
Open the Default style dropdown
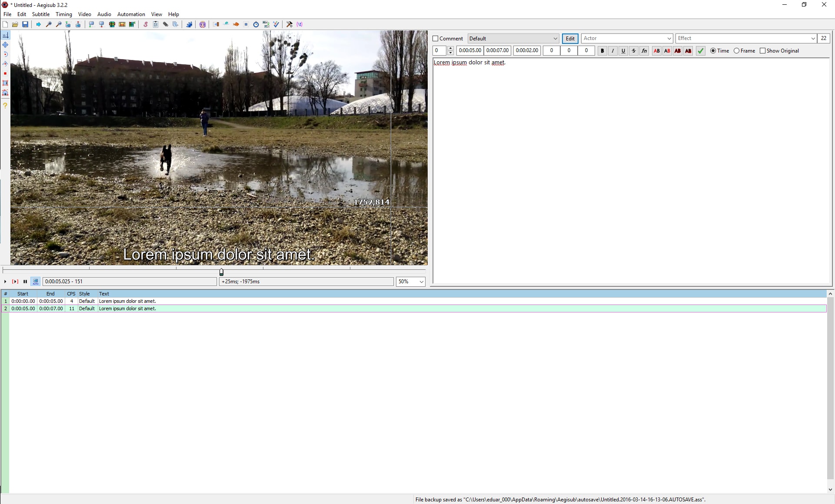(513, 39)
